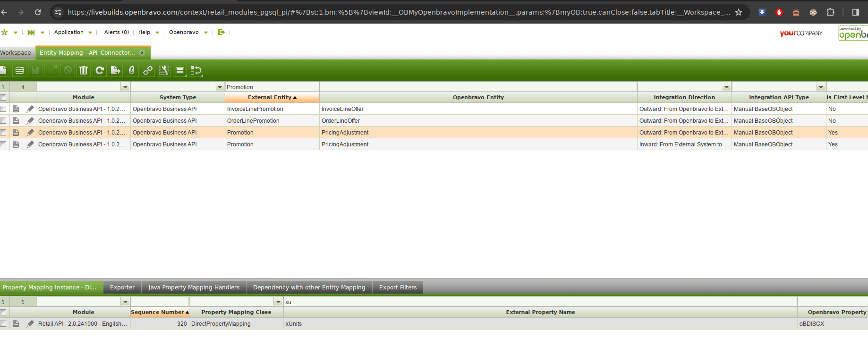The image size is (868, 347).
Task: Click the New Record in Grid toolbar icon
Action: tap(19, 70)
